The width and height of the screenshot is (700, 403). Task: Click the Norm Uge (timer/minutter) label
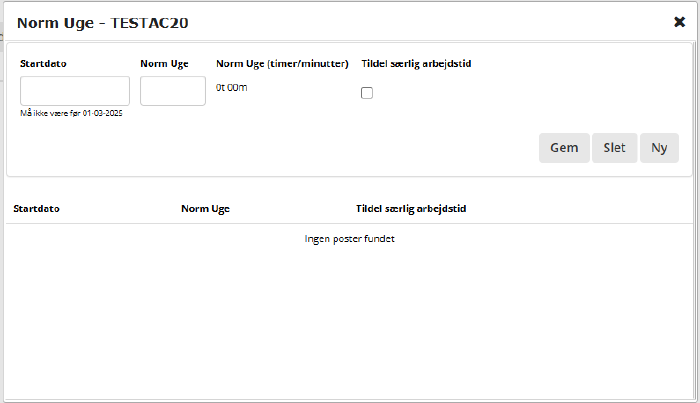(x=281, y=64)
